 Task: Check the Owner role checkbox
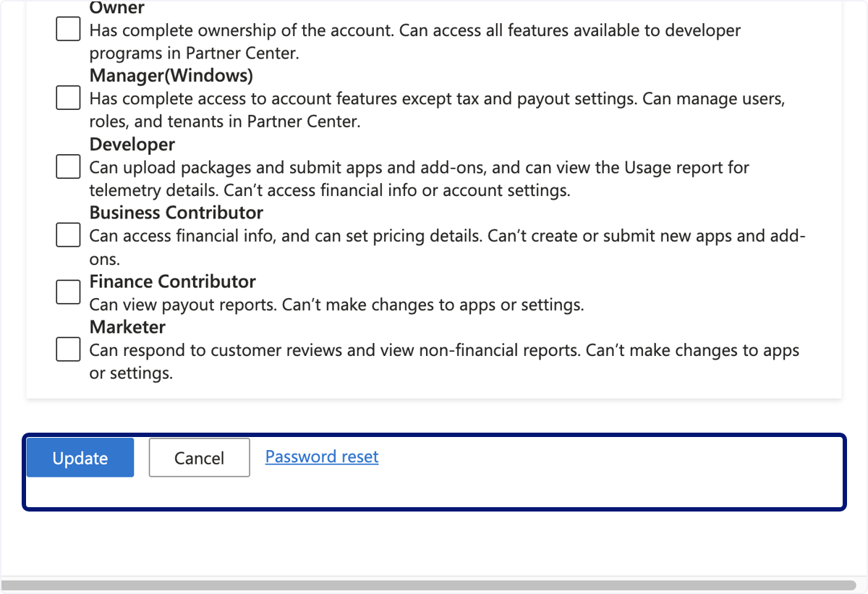tap(68, 29)
